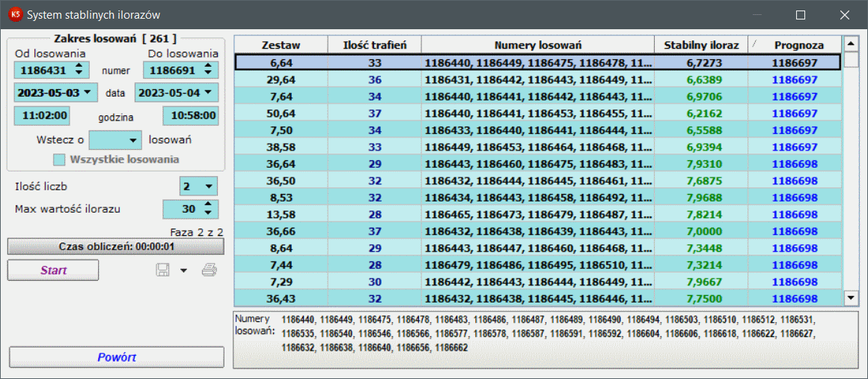
Task: Select the row with Zestaw 13,58
Action: tap(538, 214)
